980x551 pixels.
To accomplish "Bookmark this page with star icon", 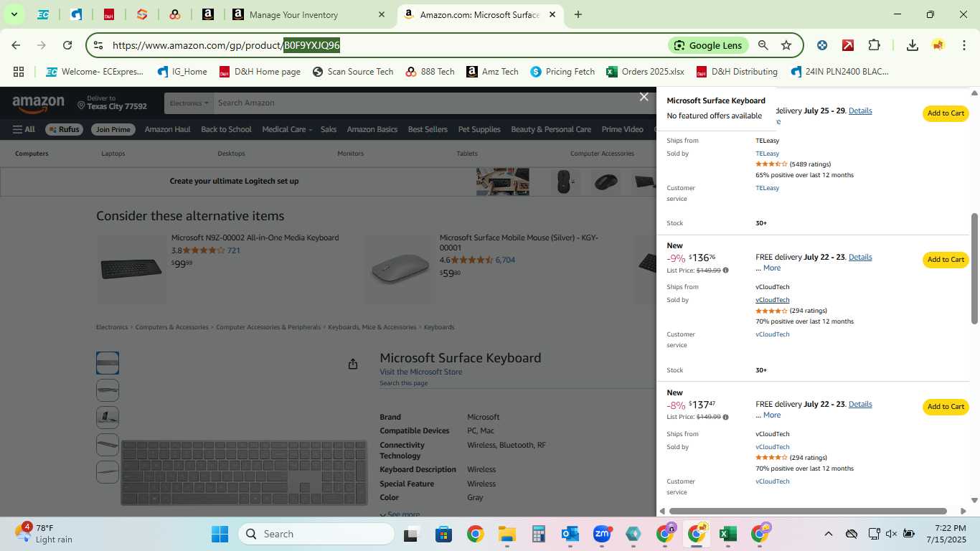I will pyautogui.click(x=786, y=45).
